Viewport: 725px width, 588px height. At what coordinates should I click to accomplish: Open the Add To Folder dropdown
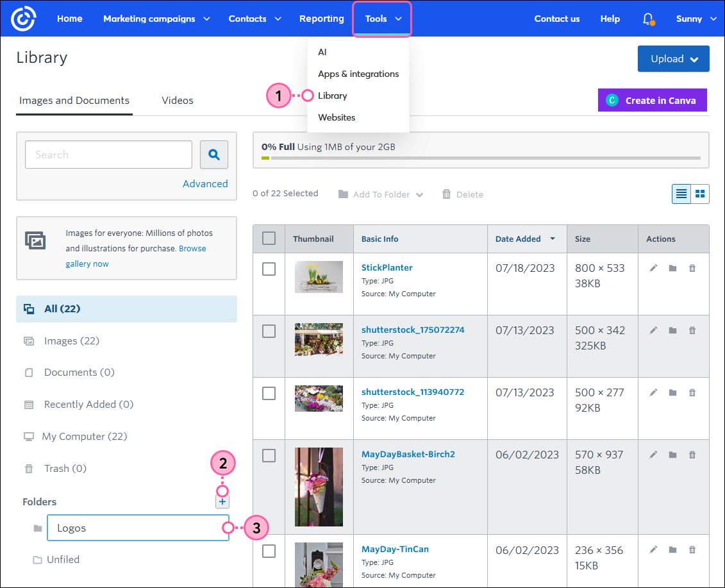[x=381, y=194]
